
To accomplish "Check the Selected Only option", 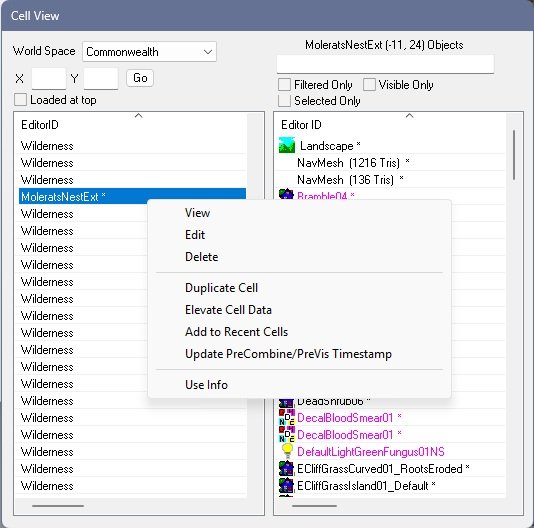I will pos(284,101).
